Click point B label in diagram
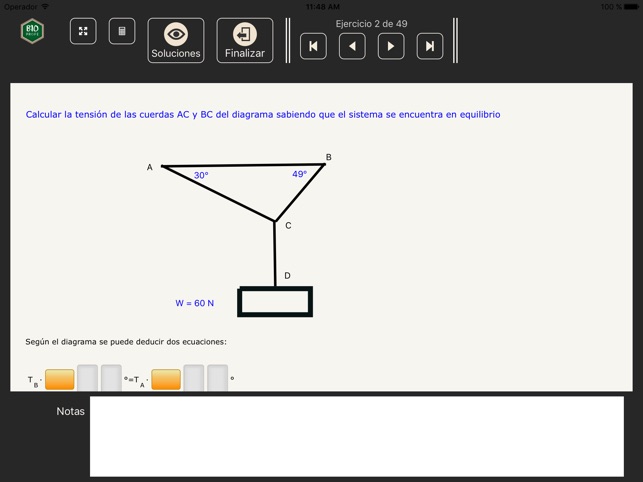Image resolution: width=643 pixels, height=482 pixels. point(329,157)
